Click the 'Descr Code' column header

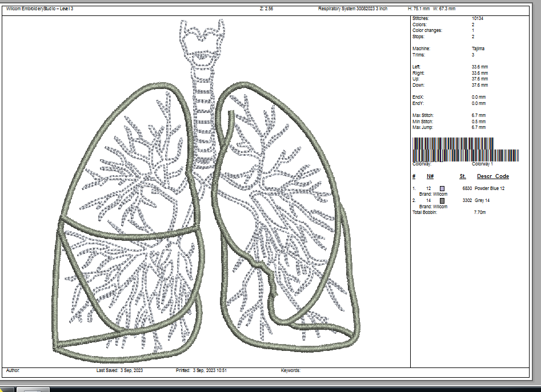click(x=492, y=176)
